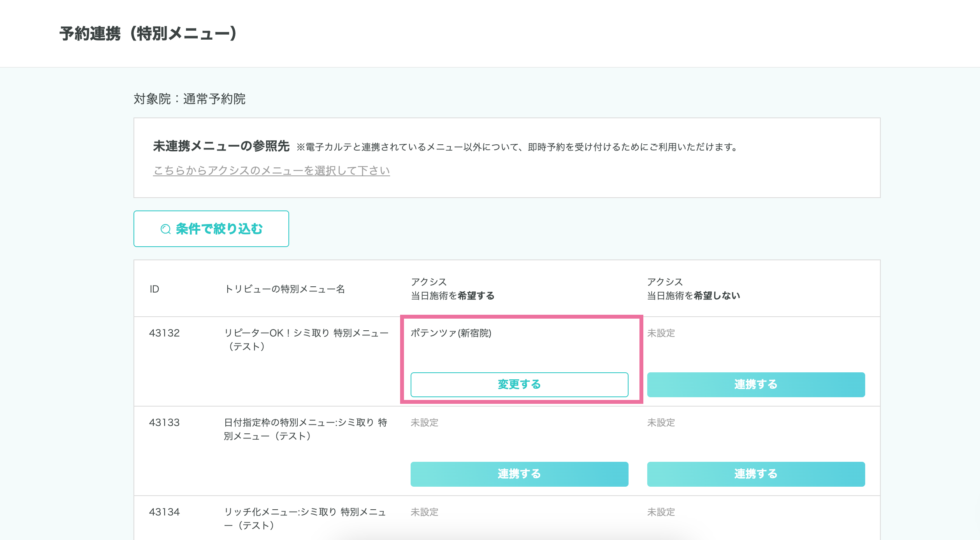Open the アクシスのメニュー選択 link

[271, 170]
